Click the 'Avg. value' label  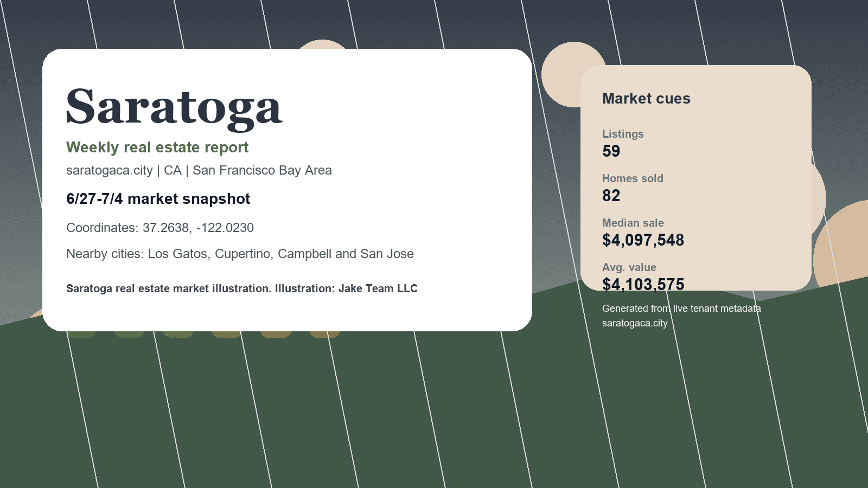pyautogui.click(x=629, y=267)
